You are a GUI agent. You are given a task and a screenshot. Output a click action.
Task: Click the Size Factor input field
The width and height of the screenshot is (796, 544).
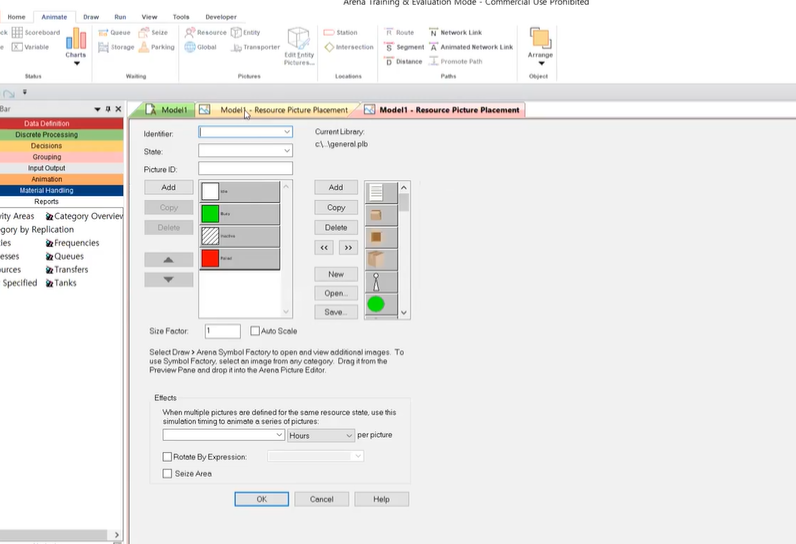coord(222,331)
